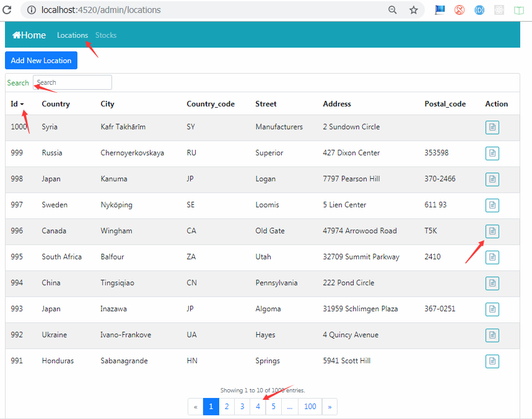
Task: Open details icon for row 998 Kanuma
Action: 492,179
